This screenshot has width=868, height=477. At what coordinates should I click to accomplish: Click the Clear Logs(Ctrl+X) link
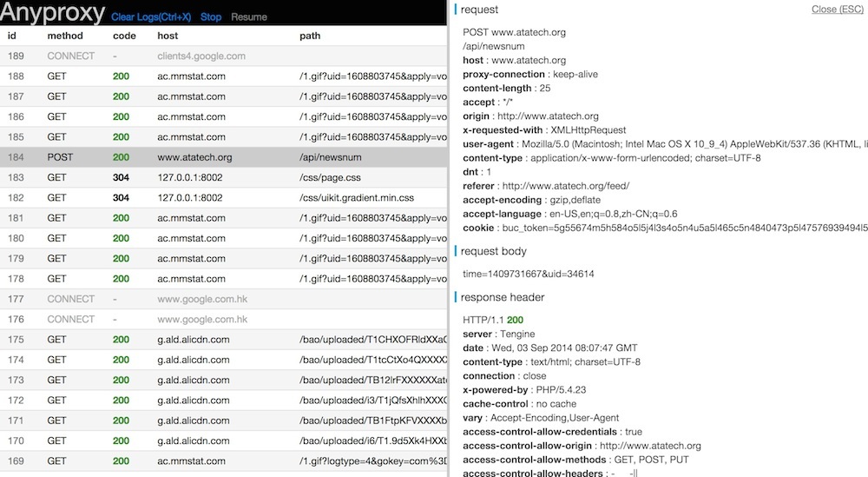[150, 17]
